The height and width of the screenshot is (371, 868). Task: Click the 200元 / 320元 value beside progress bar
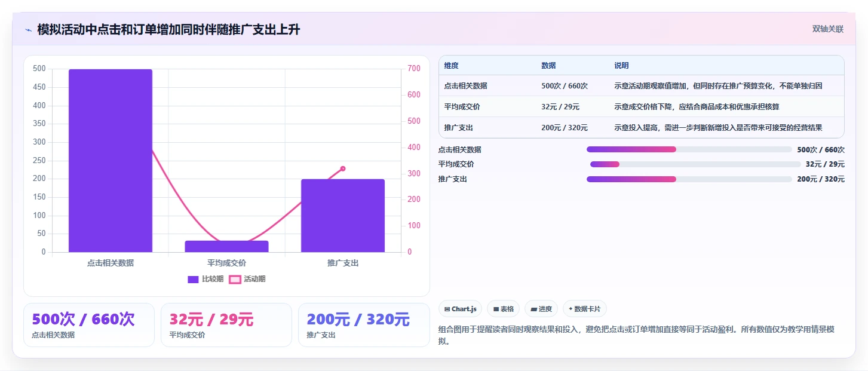click(821, 179)
